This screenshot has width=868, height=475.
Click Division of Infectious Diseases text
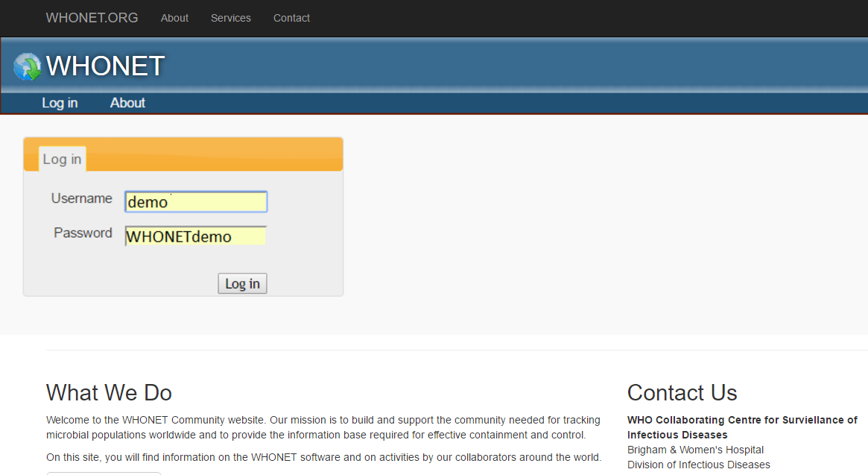click(699, 465)
